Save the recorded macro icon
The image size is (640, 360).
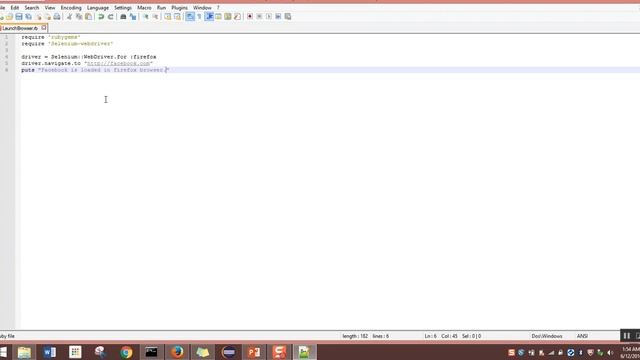tap(288, 17)
